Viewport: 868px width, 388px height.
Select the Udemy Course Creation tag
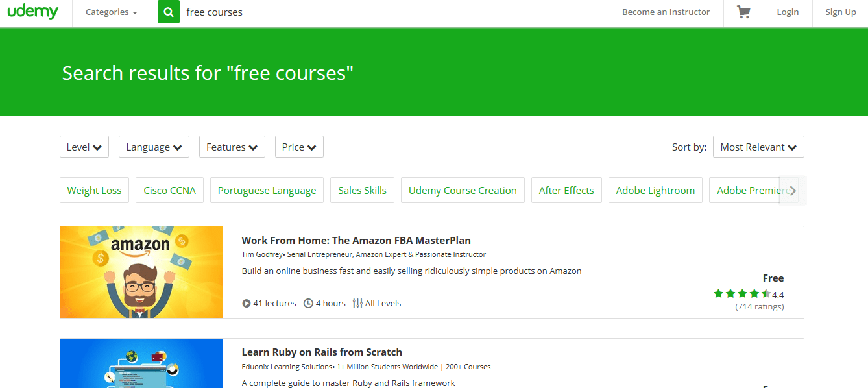tap(463, 190)
